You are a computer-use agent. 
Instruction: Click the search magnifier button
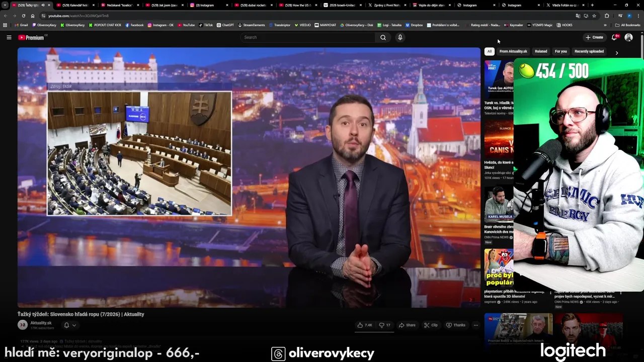coord(383,37)
